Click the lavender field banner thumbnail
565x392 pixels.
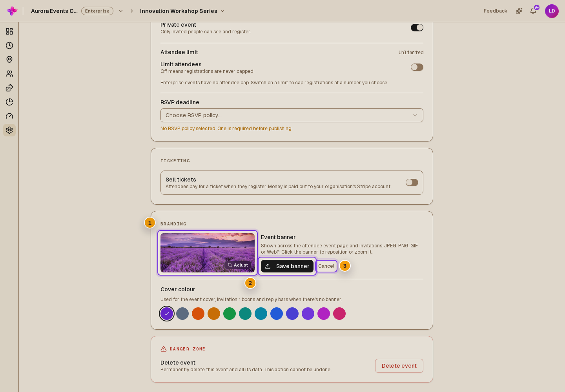(208, 253)
